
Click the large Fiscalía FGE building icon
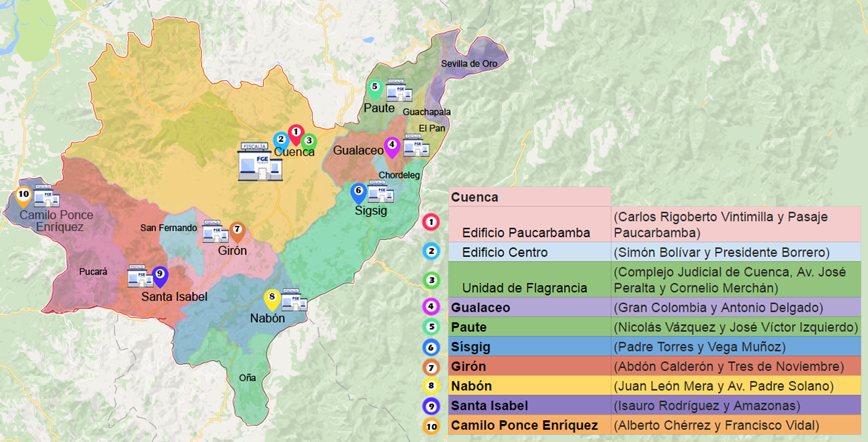[260, 162]
